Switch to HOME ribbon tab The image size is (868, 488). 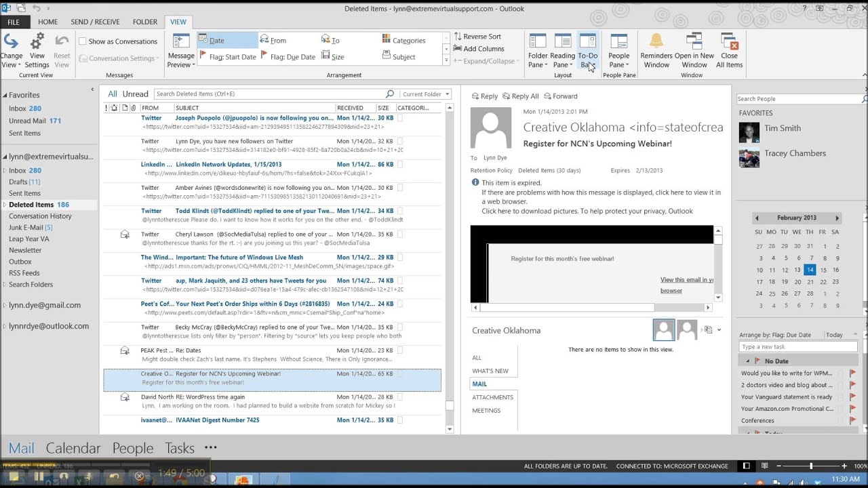pos(47,22)
